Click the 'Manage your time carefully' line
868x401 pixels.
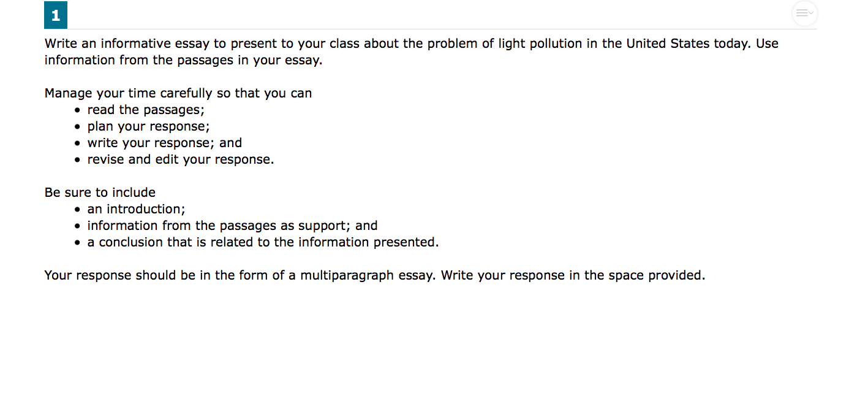point(178,93)
